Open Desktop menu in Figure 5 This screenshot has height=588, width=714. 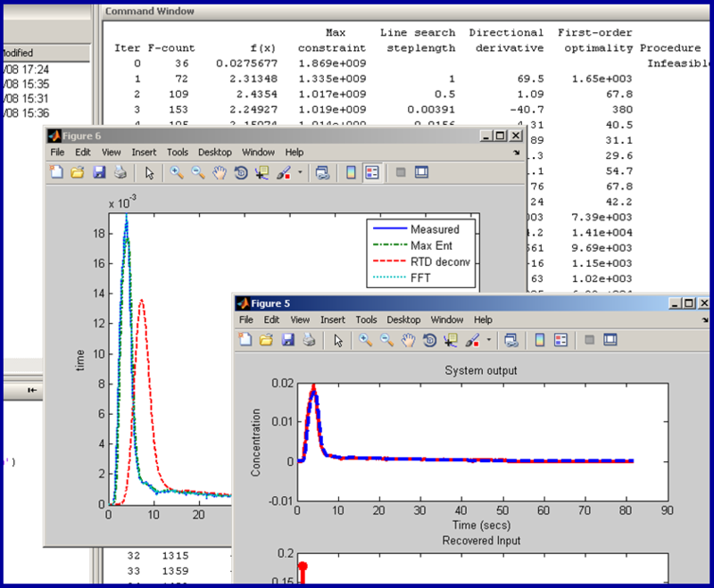tap(404, 319)
